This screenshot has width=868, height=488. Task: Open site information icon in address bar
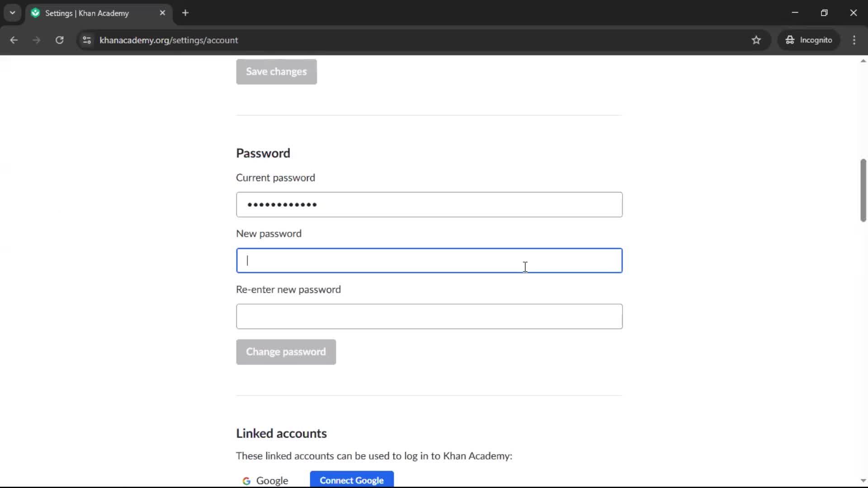[87, 40]
